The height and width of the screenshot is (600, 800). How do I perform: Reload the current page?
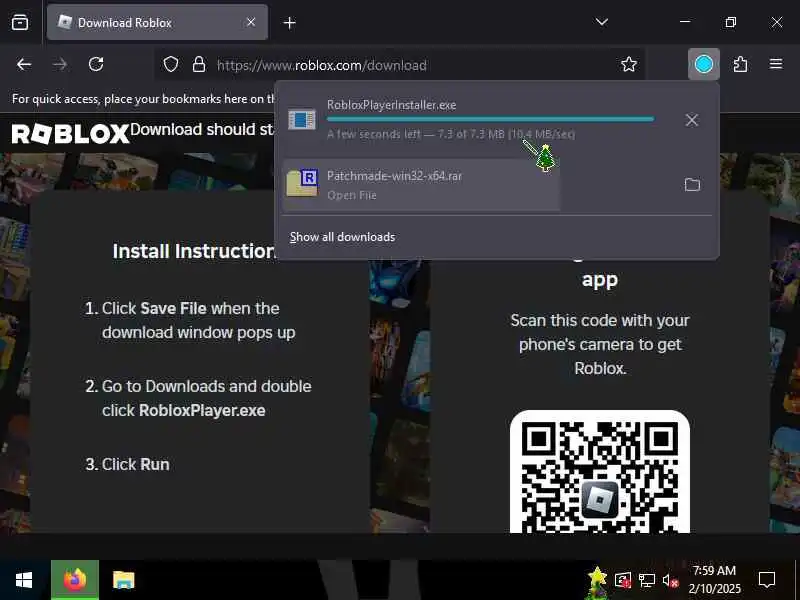tap(96, 64)
